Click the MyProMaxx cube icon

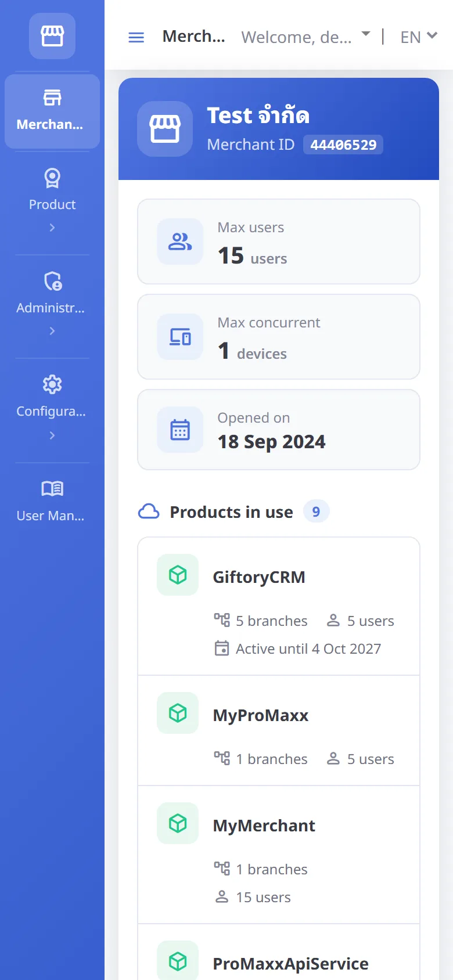[178, 713]
